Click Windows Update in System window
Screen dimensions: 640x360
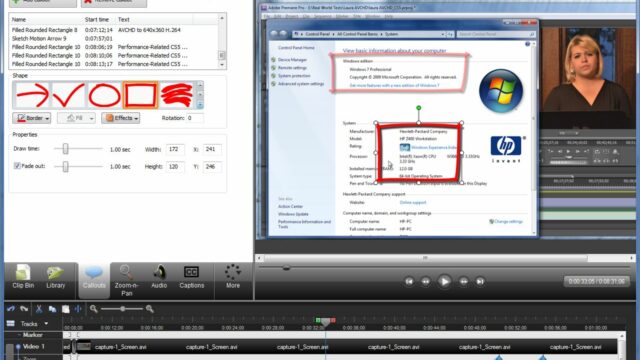click(x=293, y=214)
